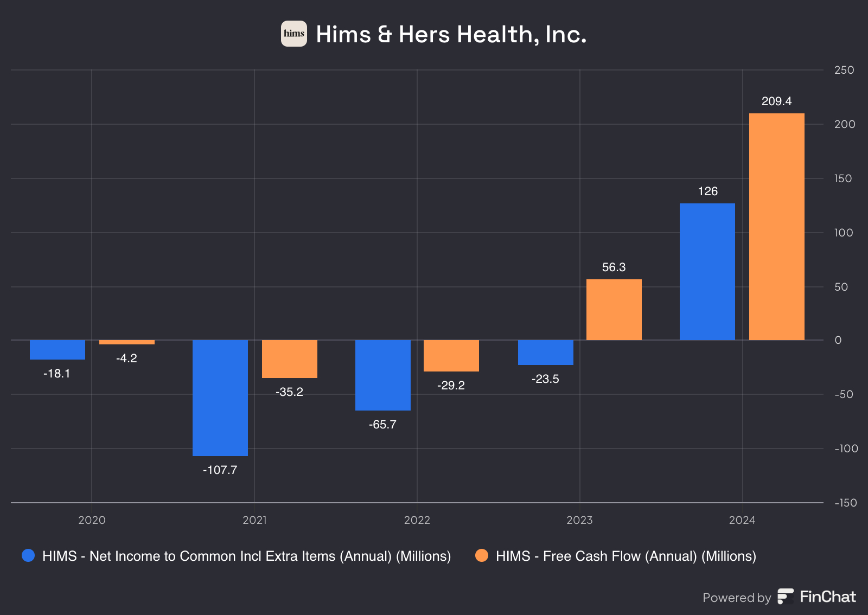
Task: Click the '250' y-axis tick label
Action: tap(844, 70)
